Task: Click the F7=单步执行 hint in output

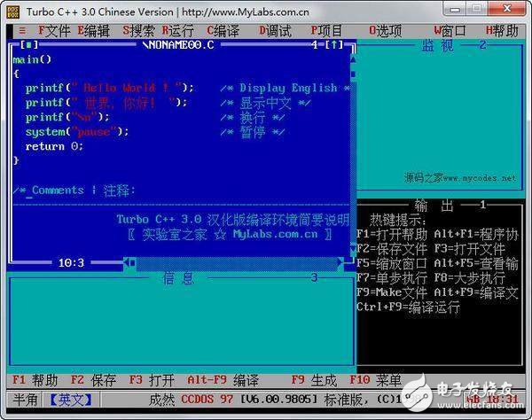Action: 392,278
